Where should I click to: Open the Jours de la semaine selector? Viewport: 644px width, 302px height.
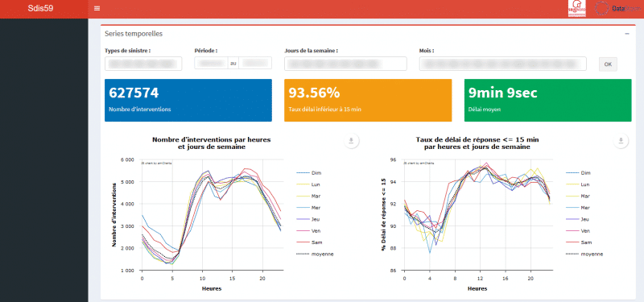345,64
